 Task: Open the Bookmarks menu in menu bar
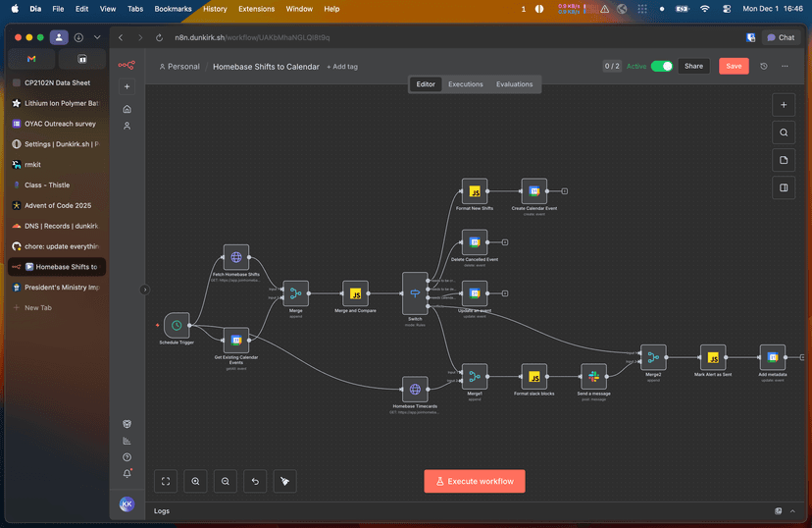(173, 9)
